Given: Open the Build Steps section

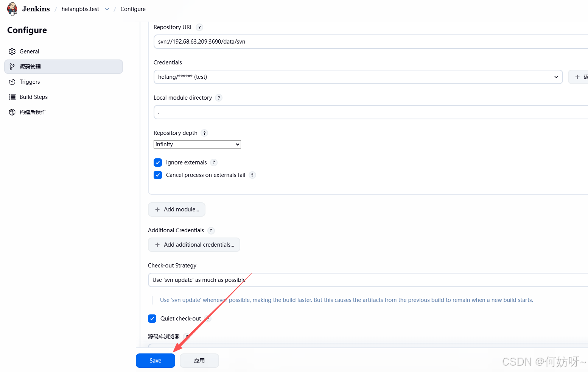Looking at the screenshot, I should [x=64, y=97].
